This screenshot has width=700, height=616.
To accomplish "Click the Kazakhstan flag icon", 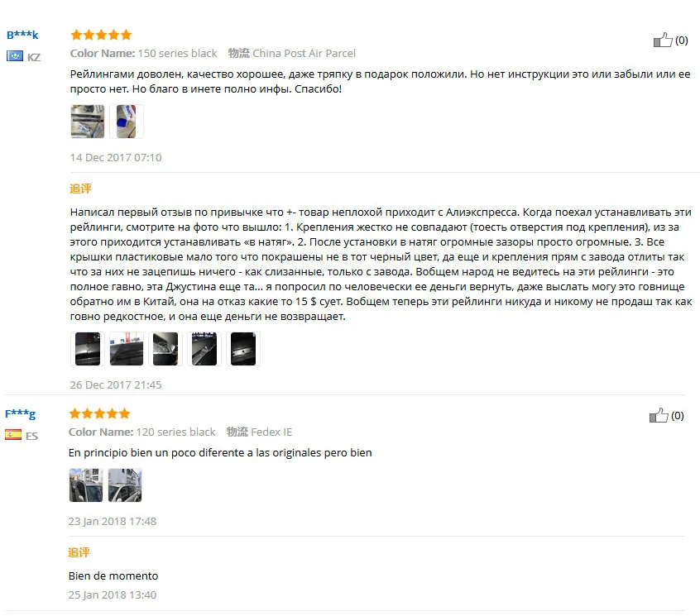I will (x=15, y=56).
